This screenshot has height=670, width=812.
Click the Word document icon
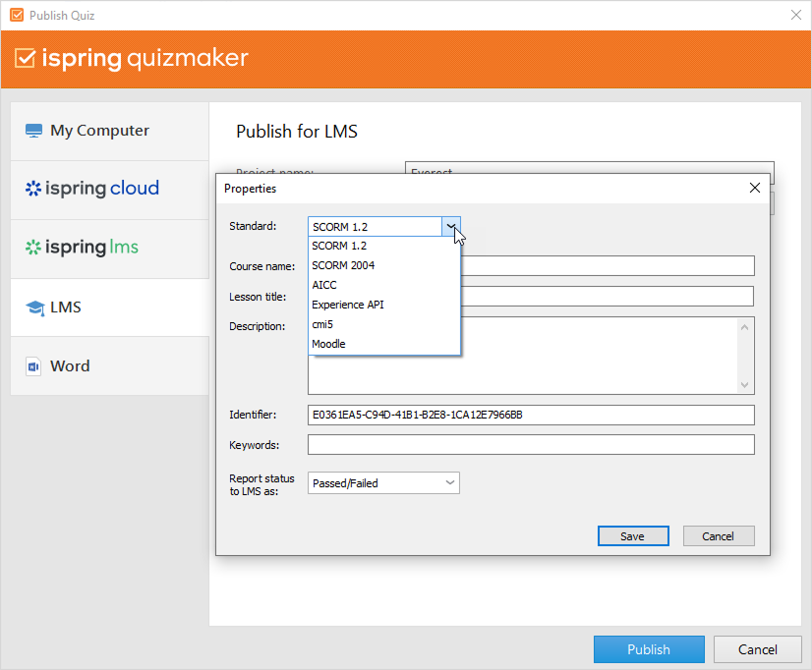coord(33,366)
